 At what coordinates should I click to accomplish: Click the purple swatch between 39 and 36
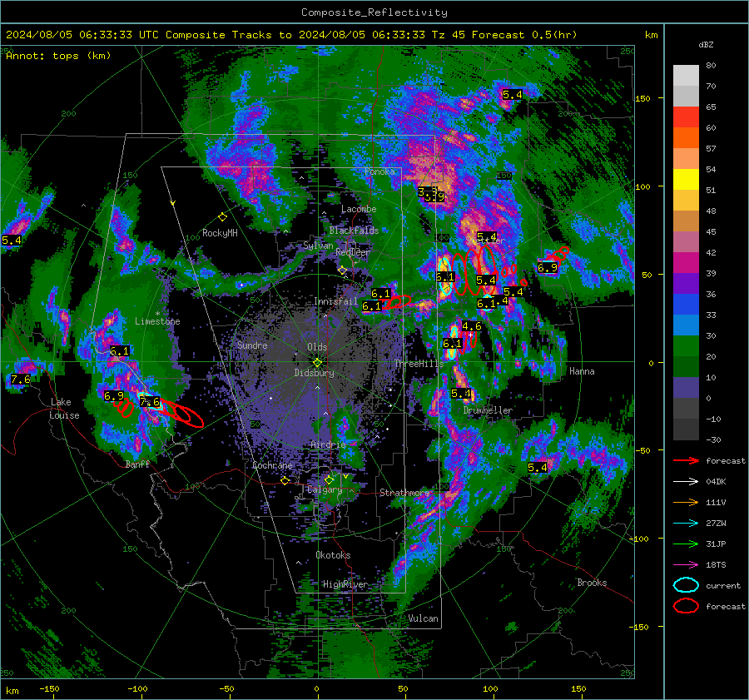[x=686, y=284]
